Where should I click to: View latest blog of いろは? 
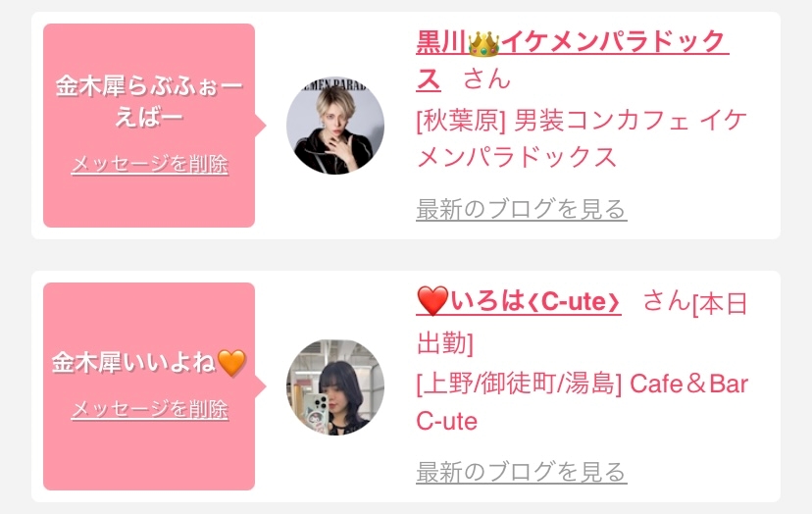[x=522, y=472]
